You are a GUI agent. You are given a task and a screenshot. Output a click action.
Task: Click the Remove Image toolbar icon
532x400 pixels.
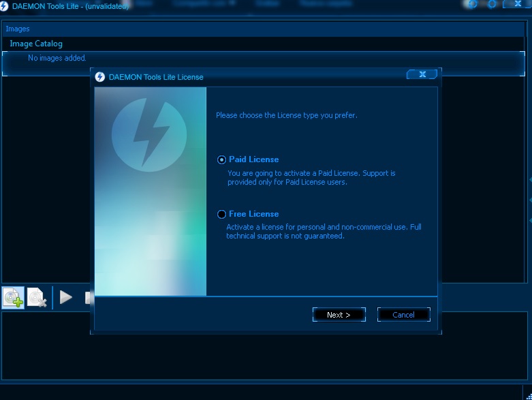(x=36, y=298)
